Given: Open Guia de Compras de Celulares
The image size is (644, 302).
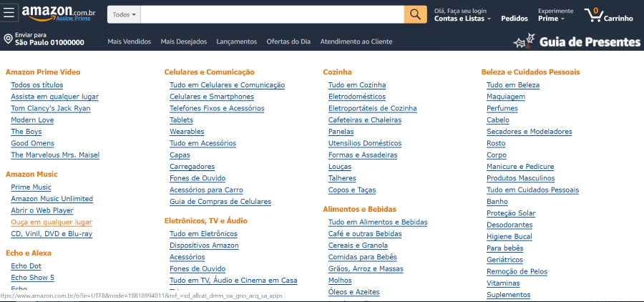Looking at the screenshot, I should tap(220, 202).
